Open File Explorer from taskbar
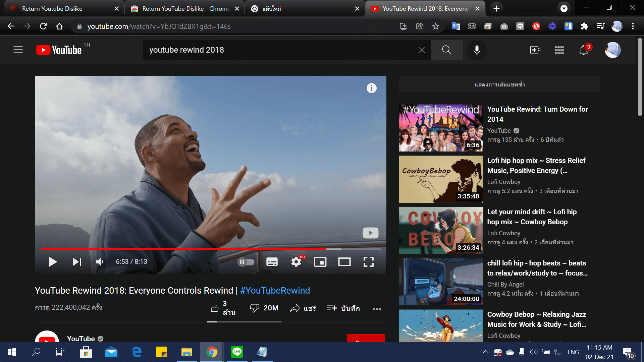The width and height of the screenshot is (644, 362). tap(186, 352)
